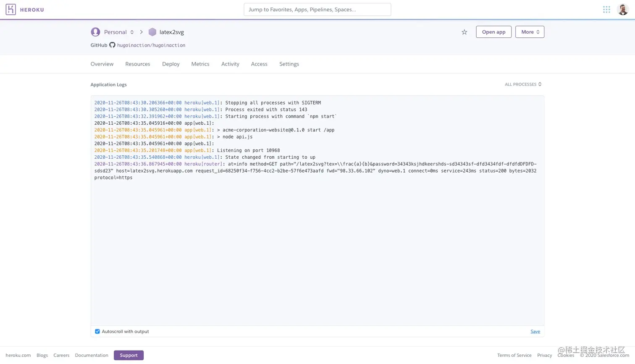Click the latex2svg hexagon app icon
The height and width of the screenshot is (364, 635).
pos(152,32)
